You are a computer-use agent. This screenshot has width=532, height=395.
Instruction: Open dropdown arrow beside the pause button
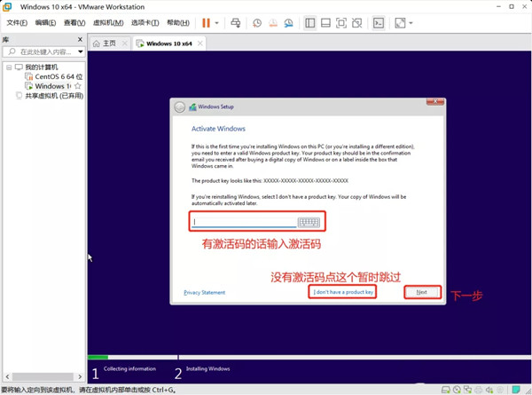tap(217, 22)
